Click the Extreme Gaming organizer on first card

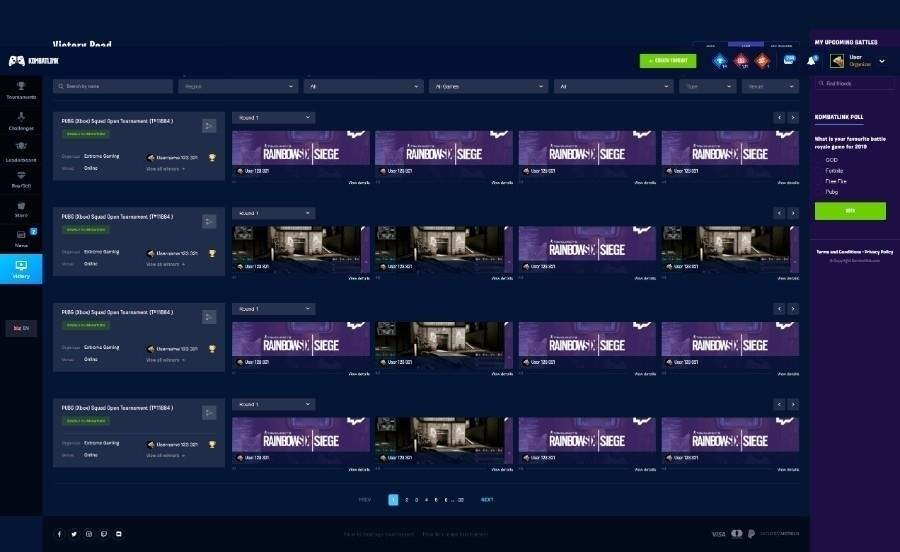[x=102, y=156]
